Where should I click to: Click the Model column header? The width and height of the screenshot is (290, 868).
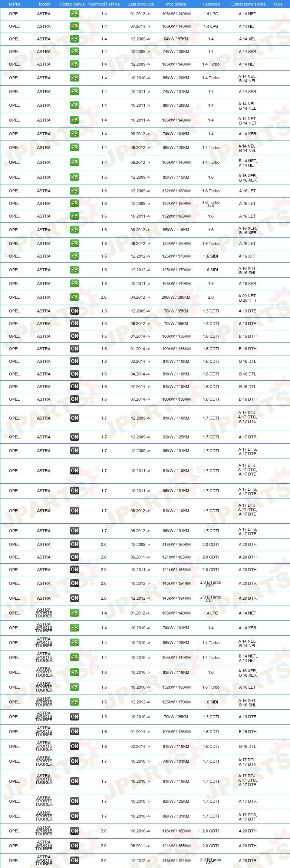pyautogui.click(x=44, y=4)
